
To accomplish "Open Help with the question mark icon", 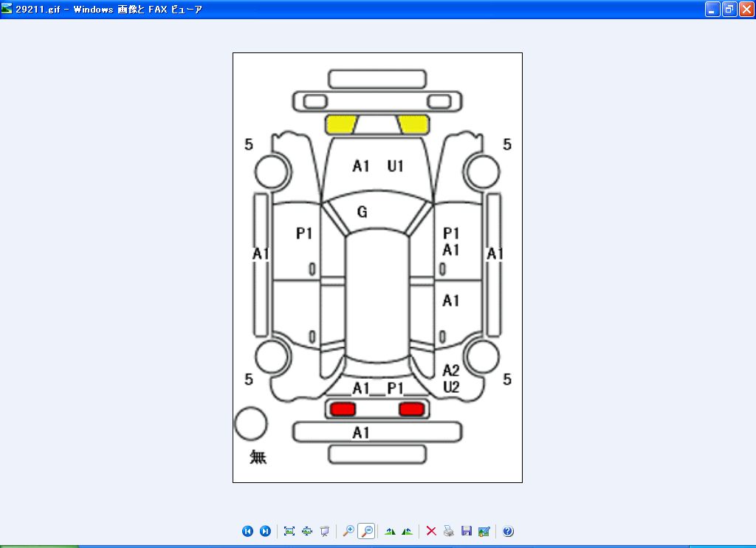I will pyautogui.click(x=508, y=531).
